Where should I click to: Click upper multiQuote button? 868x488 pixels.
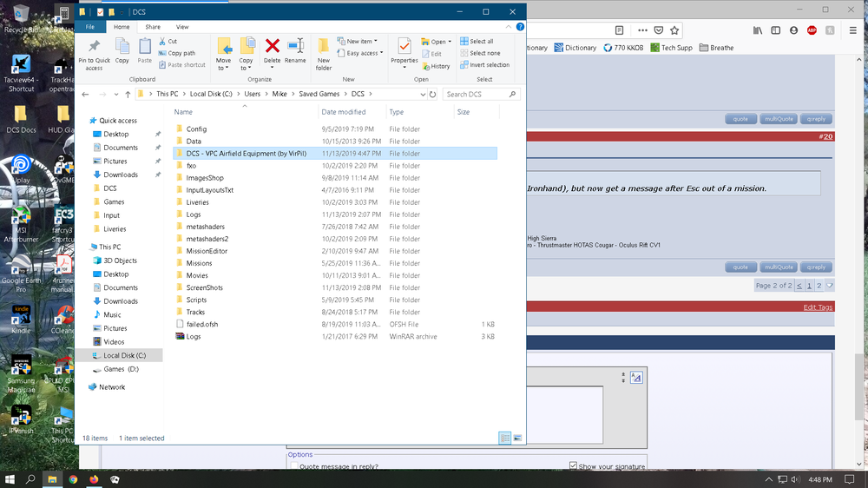[779, 119]
